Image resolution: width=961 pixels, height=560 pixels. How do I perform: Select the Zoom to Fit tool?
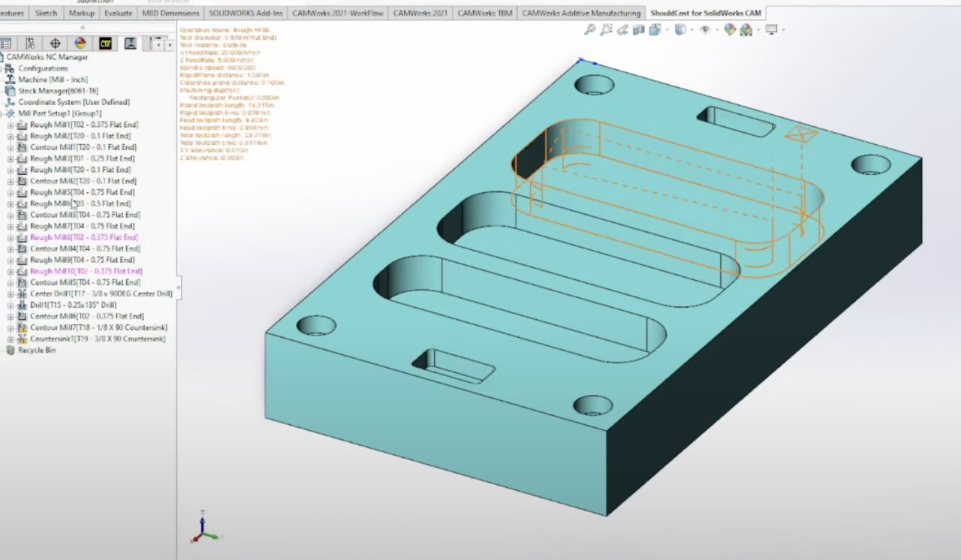[x=589, y=29]
